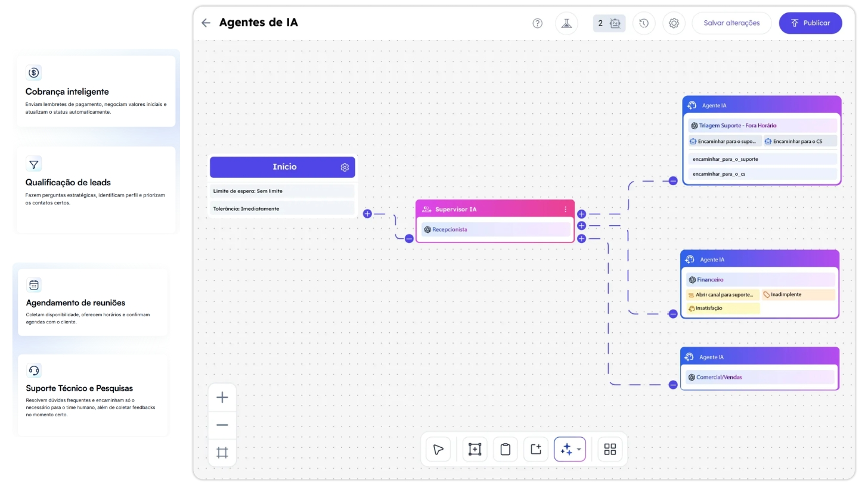
Task: Click Salvar alterações button
Action: point(731,23)
